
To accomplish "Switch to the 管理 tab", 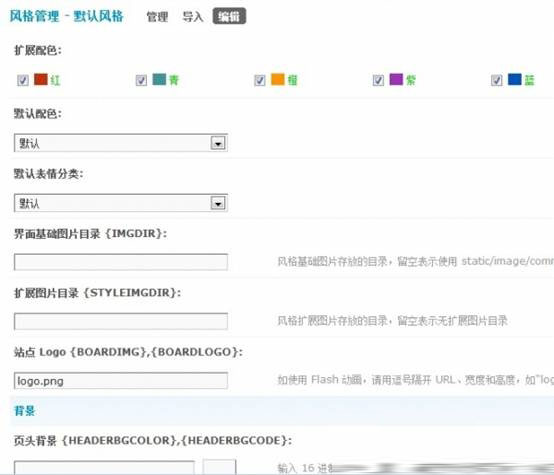I will [x=157, y=17].
